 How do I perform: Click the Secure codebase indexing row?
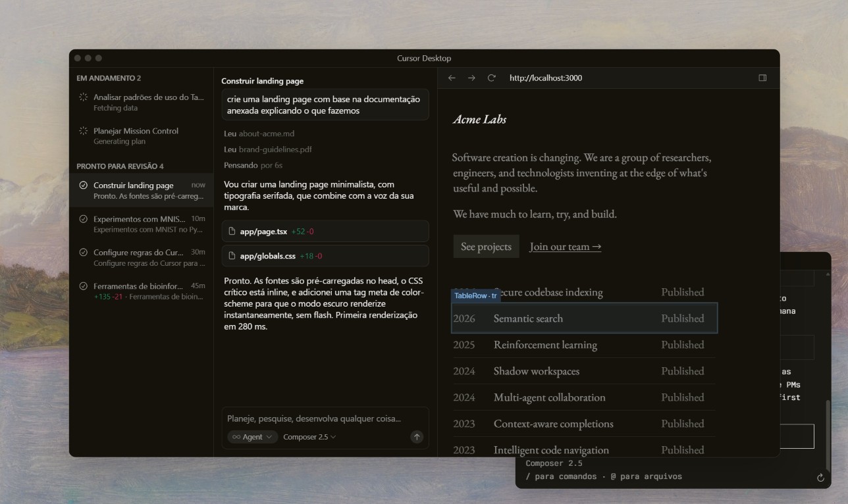pos(584,292)
